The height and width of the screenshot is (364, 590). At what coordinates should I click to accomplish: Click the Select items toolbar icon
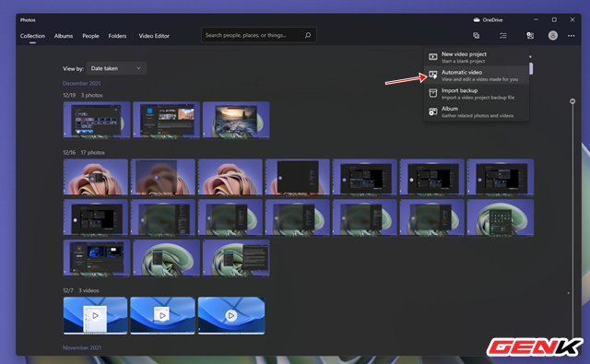[x=503, y=35]
